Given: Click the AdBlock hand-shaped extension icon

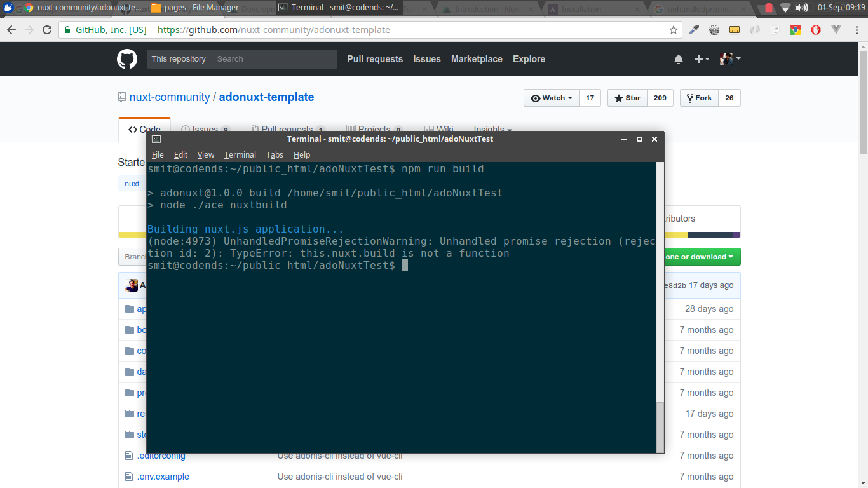Looking at the screenshot, I should (x=816, y=29).
